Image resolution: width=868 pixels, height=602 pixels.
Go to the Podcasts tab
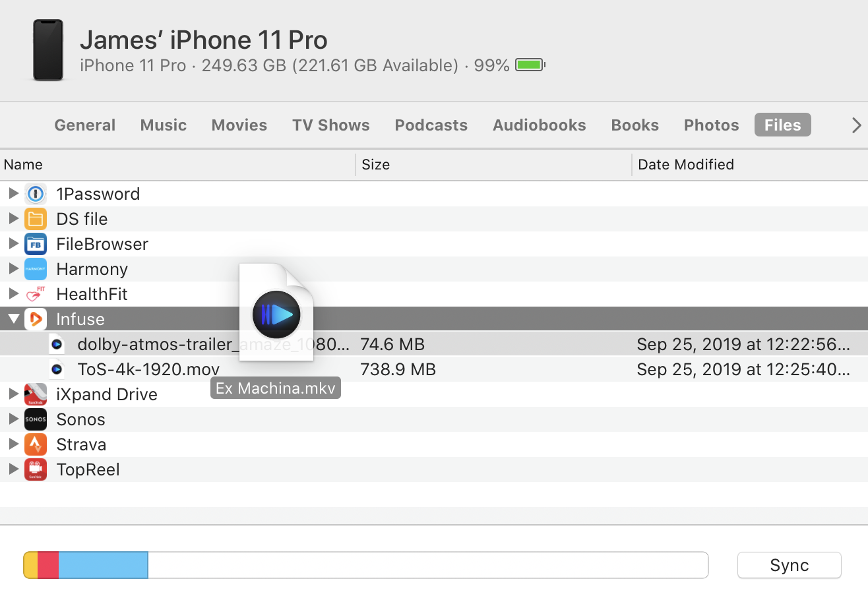click(431, 125)
